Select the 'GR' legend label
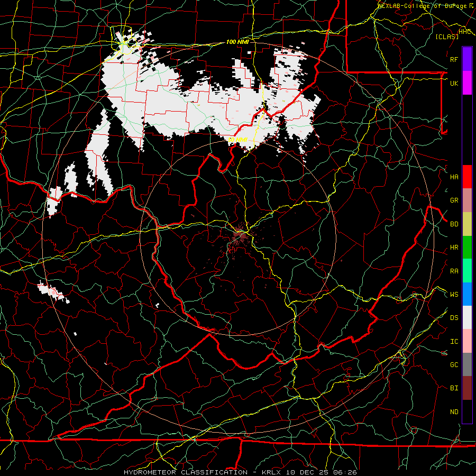 point(454,200)
